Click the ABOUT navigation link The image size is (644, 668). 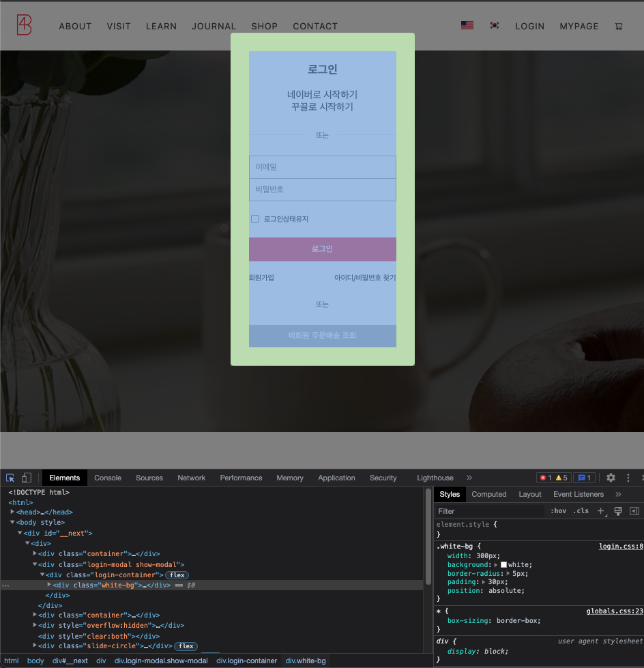click(x=76, y=27)
